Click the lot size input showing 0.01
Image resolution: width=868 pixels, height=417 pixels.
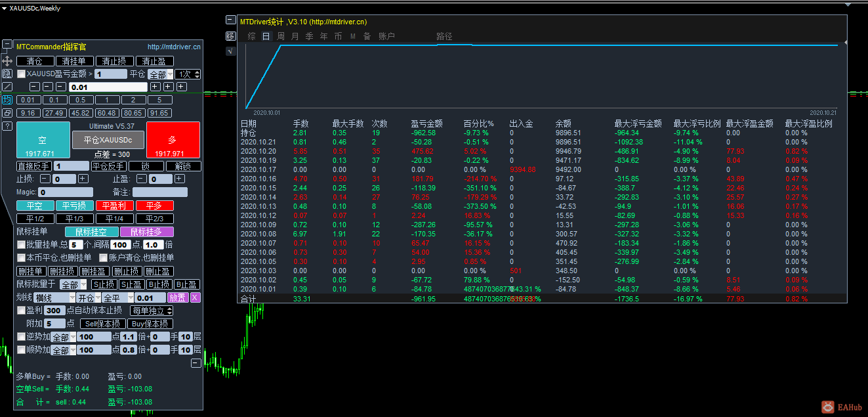click(x=108, y=87)
